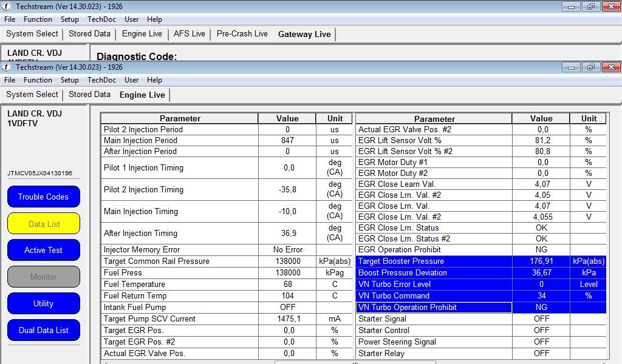This screenshot has height=364, width=622.
Task: Restore down the front Techstream window
Action: click(x=590, y=67)
